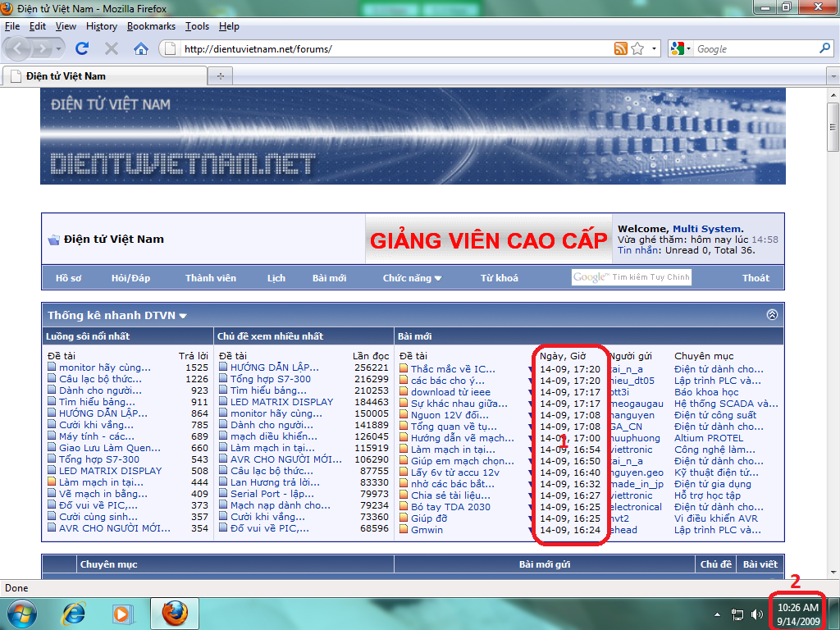Click the Google search field in toolbar
Viewport: 840px width, 630px height.
point(756,48)
